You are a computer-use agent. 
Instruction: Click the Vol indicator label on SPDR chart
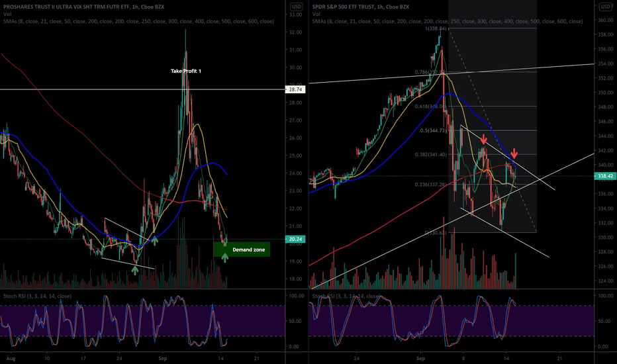coord(316,14)
